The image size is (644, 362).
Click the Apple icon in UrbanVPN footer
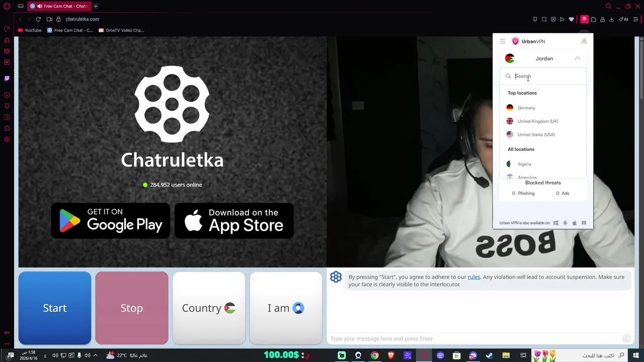click(x=574, y=223)
